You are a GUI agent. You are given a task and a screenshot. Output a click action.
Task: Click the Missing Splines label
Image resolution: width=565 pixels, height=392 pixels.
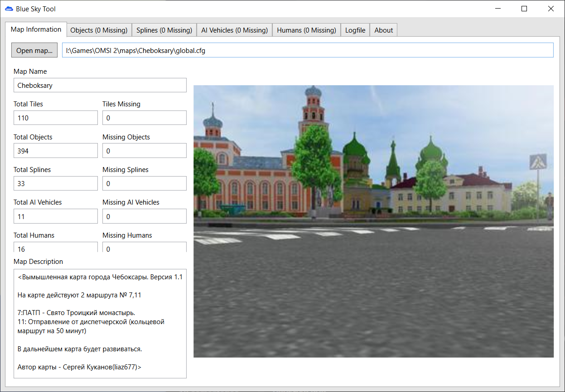tap(126, 170)
